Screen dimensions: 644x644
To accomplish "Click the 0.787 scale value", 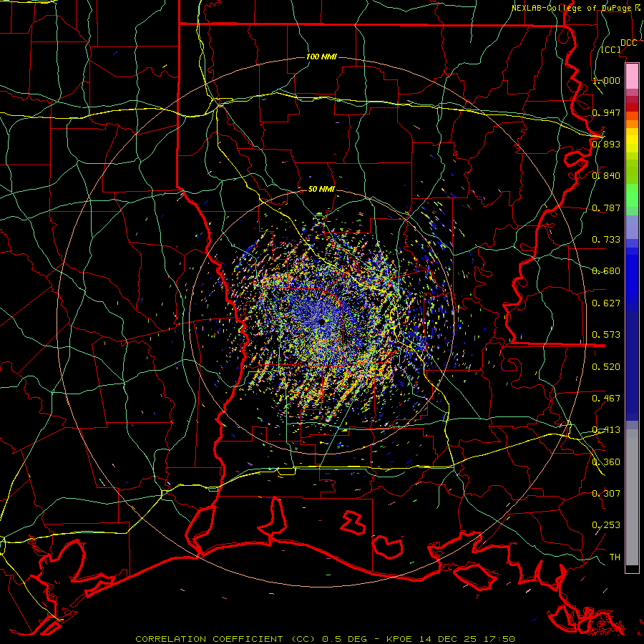I will (606, 208).
